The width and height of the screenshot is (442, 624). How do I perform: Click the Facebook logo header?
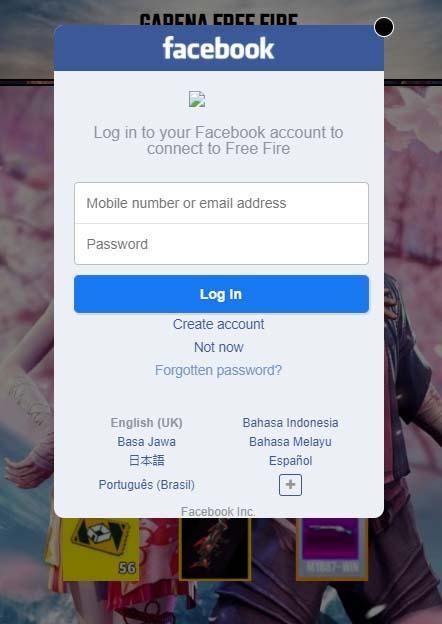(218, 49)
